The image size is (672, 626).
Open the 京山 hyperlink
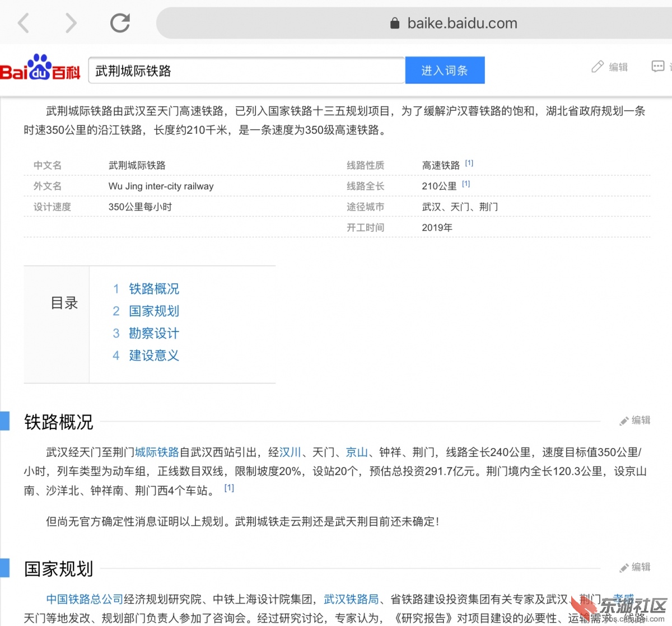357,452
